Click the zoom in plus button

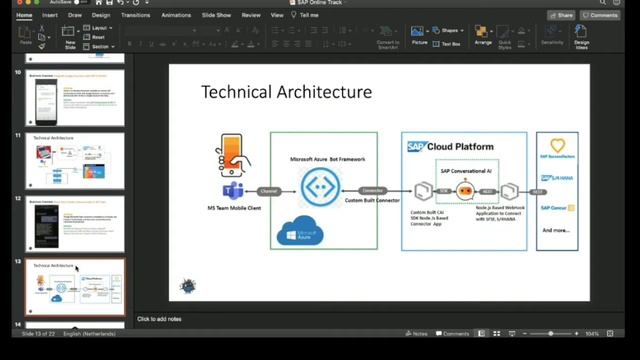[x=576, y=333]
